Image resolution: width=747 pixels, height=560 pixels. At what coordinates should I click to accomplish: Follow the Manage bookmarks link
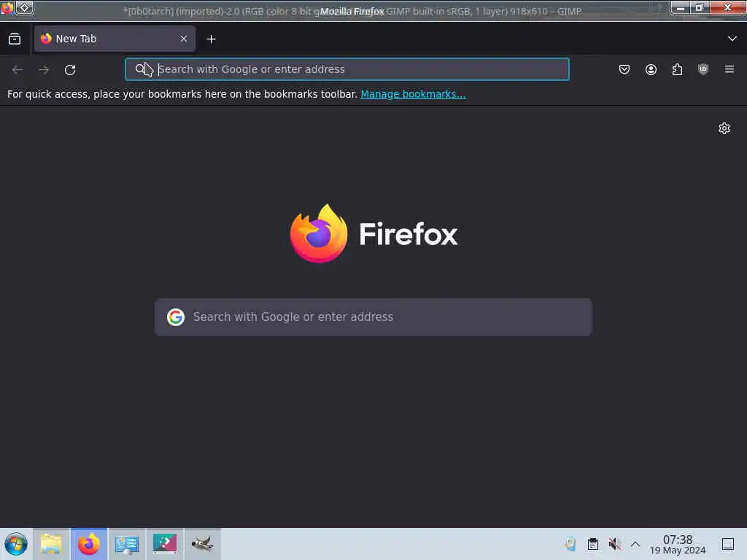coord(413,94)
